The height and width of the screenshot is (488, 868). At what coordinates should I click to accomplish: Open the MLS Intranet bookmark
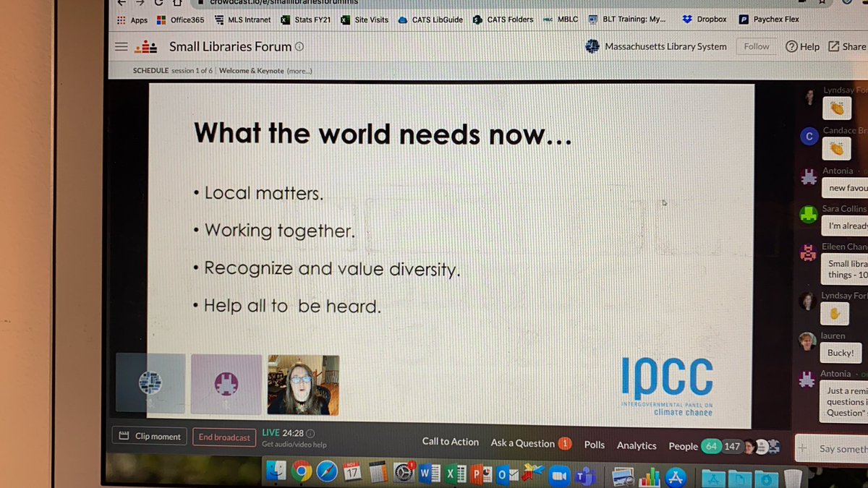(x=243, y=20)
